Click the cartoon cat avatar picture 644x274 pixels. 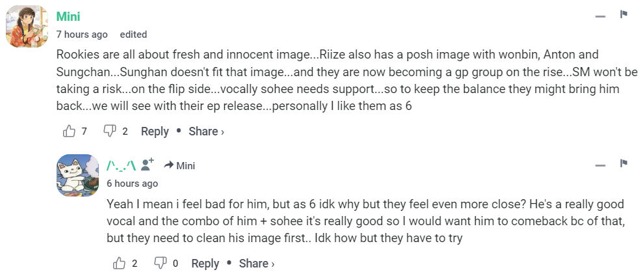[x=78, y=175]
